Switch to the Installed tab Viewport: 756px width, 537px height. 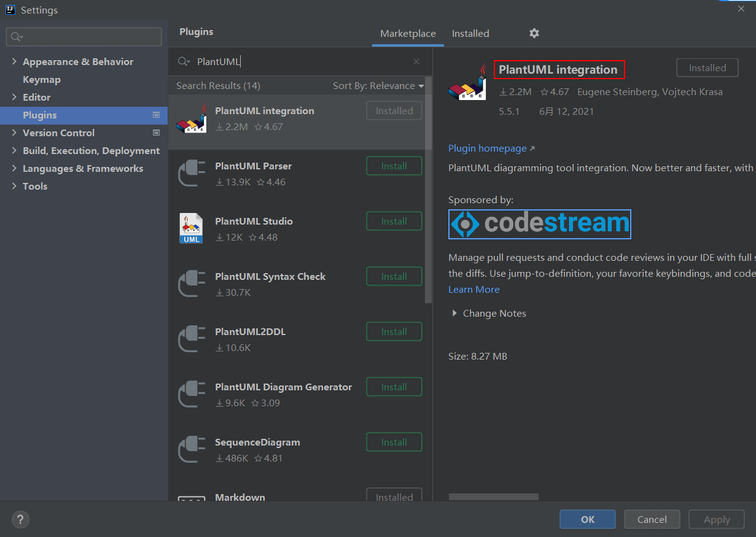coord(470,34)
